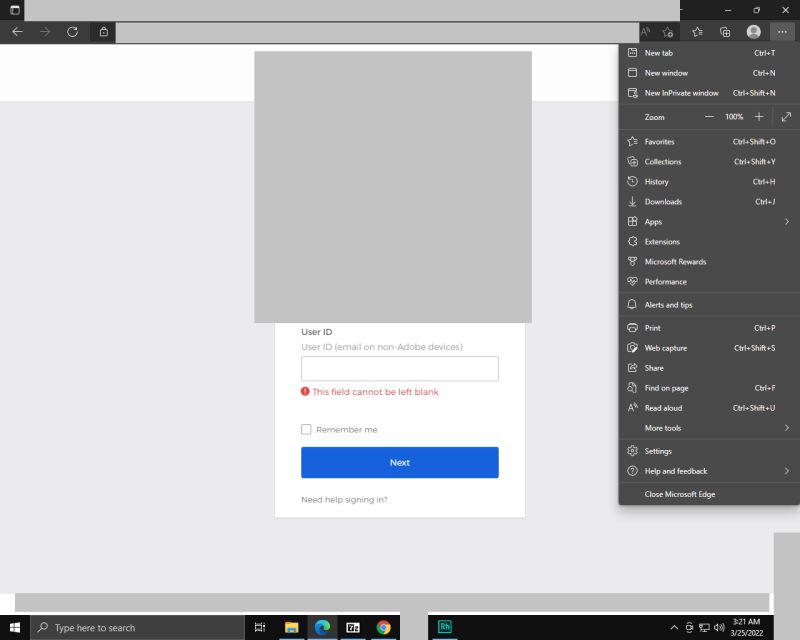800x640 pixels.
Task: Refresh the current page
Action: [72, 31]
